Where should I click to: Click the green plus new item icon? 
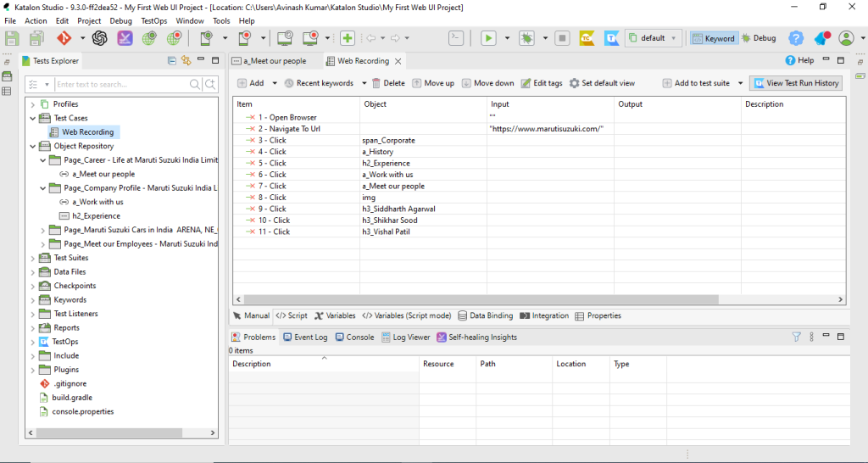(347, 38)
